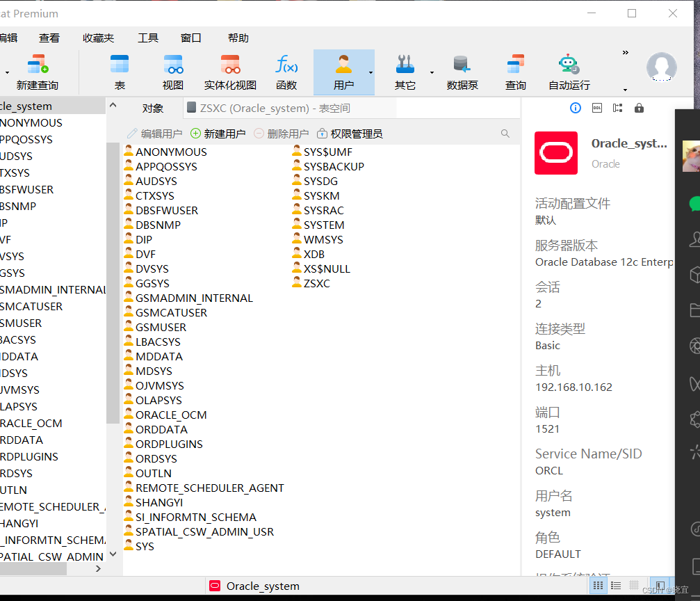Open the View (查看) menu
This screenshot has height=601, width=700.
coord(49,38)
